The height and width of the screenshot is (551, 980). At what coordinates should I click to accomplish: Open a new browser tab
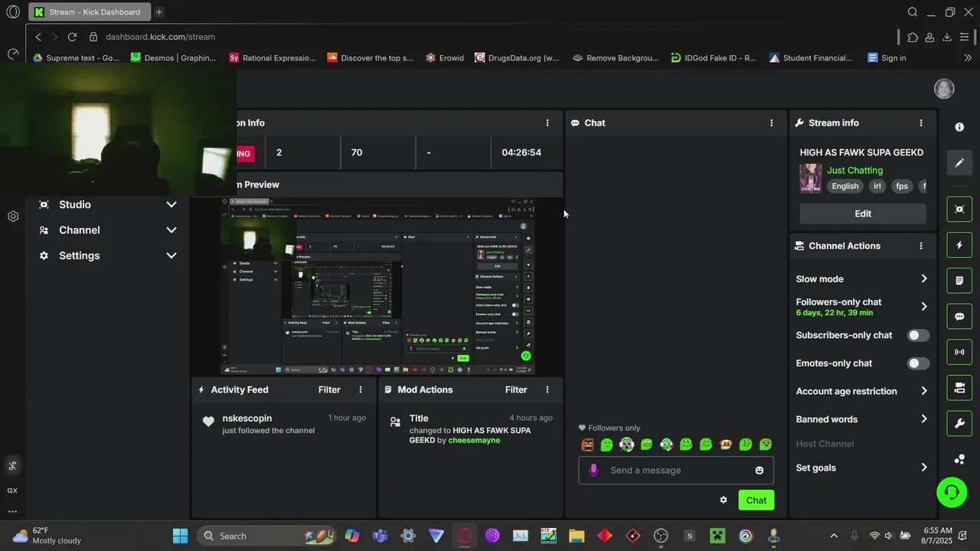(x=159, y=12)
